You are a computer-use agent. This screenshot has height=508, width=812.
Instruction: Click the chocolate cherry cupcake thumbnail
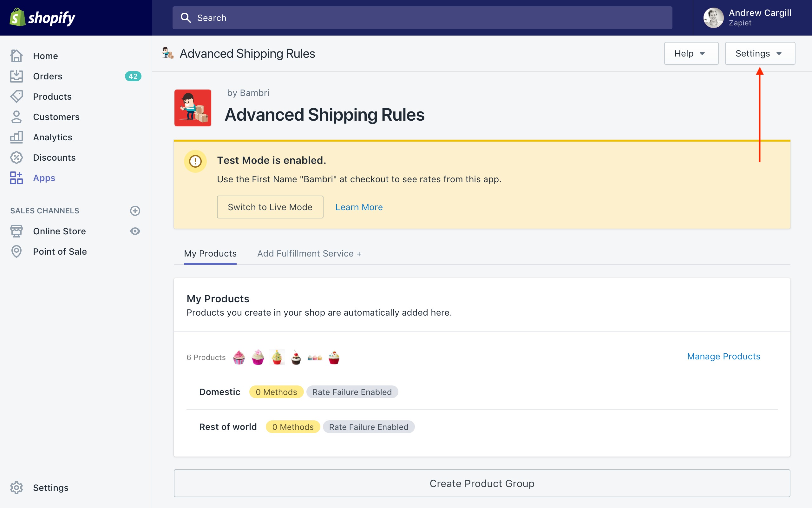click(296, 357)
